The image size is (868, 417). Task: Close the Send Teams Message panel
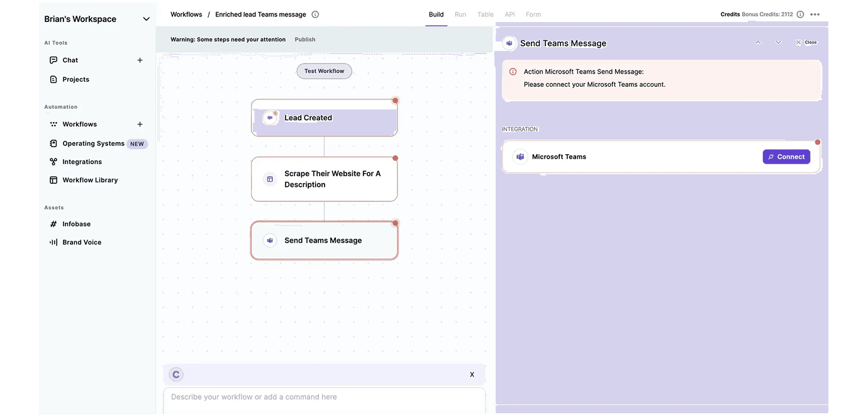(806, 43)
